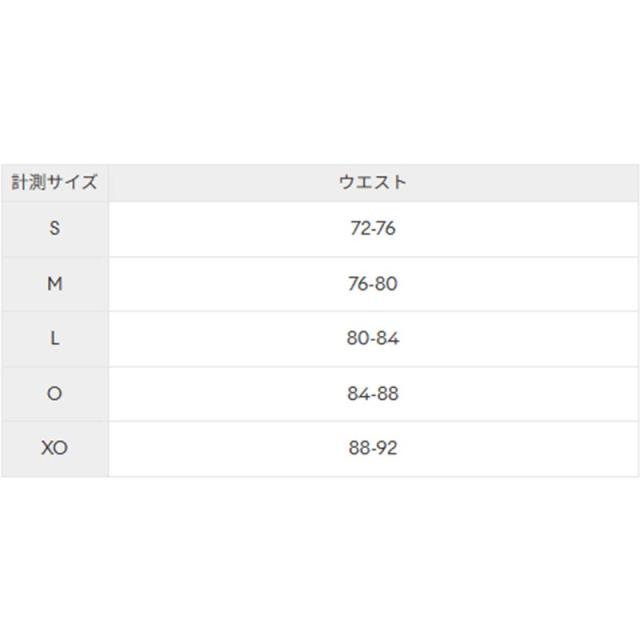640x640 pixels.
Task: Click the 72-76 waist value
Action: coord(373,228)
